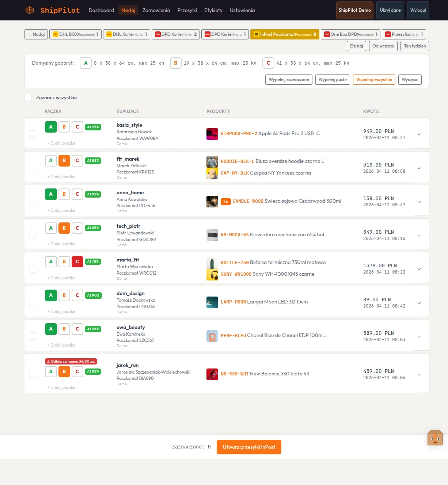This screenshot has width=448, height=485.
Task: Open the chatbot box mascot icon
Action: (x=435, y=438)
